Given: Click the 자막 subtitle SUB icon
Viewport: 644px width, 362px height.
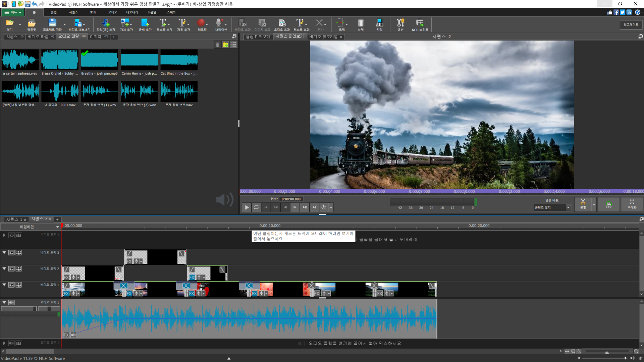Looking at the screenshot, I should tap(379, 23).
